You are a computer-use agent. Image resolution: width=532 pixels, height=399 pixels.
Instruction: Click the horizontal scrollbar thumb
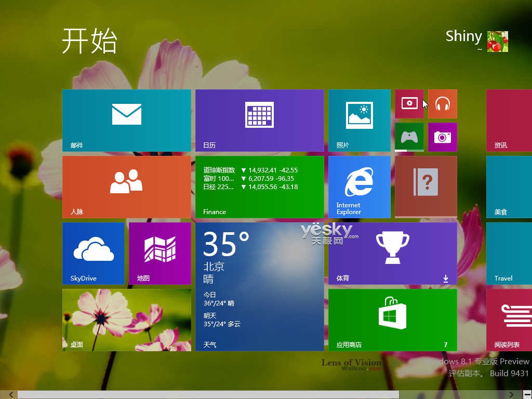[208, 395]
